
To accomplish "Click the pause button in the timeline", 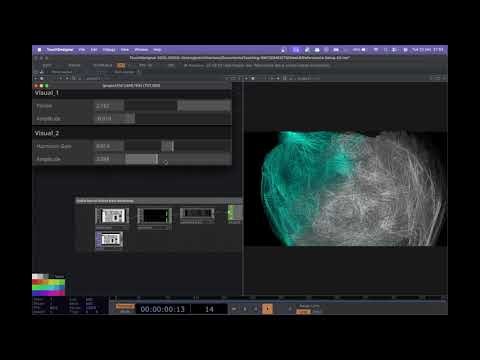I will click(245, 309).
